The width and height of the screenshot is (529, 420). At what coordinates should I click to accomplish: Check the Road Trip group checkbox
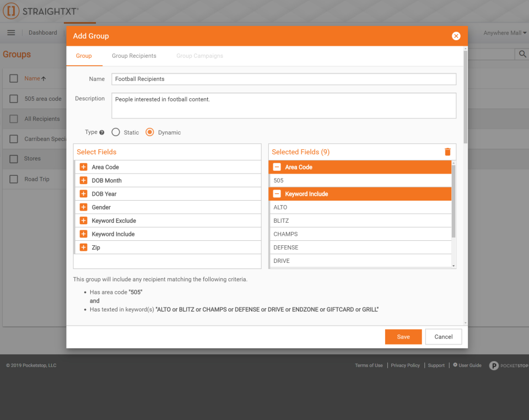click(x=14, y=179)
